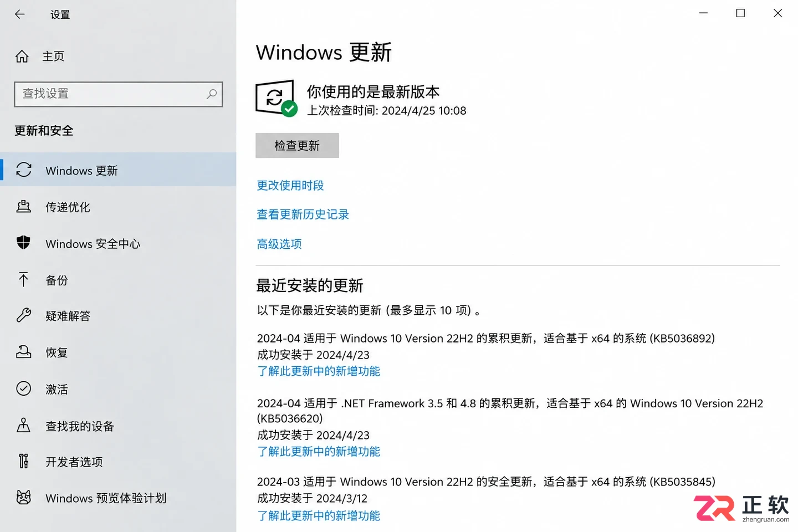Click the 你使用的是最新版本 status text
Image resolution: width=798 pixels, height=532 pixels.
[x=374, y=91]
